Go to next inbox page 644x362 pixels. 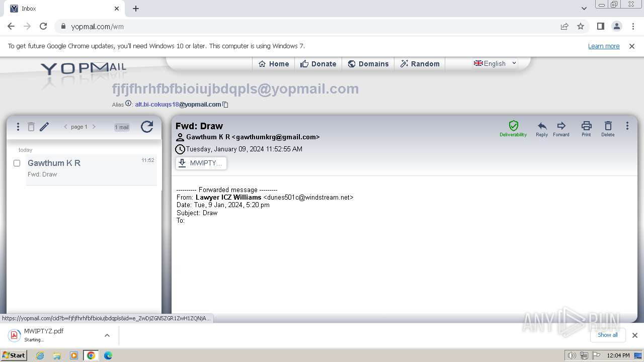[94, 127]
